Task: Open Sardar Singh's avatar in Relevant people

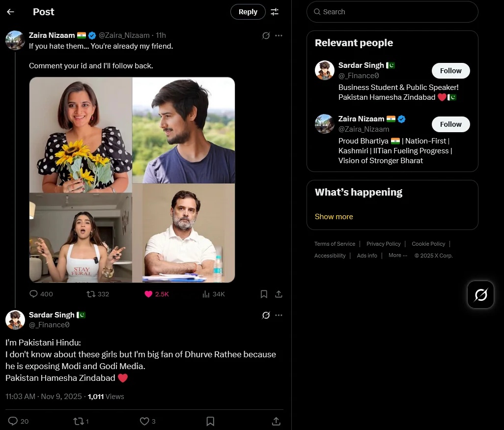Action: pyautogui.click(x=325, y=70)
